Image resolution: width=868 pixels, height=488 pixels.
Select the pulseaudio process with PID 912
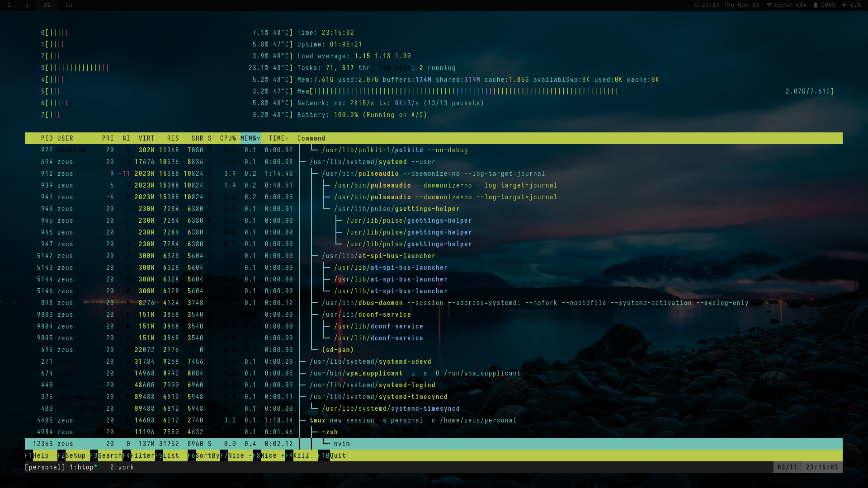[x=434, y=174]
